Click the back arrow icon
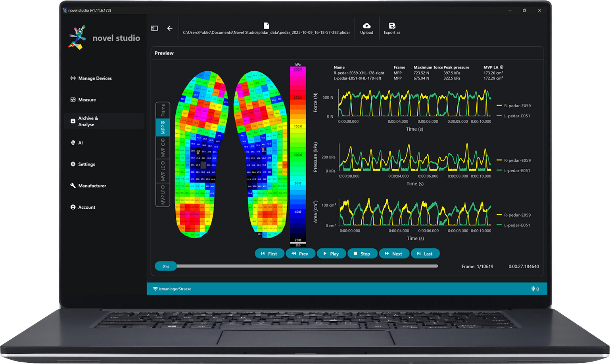Screen dimensions: 610x364 (x=170, y=28)
